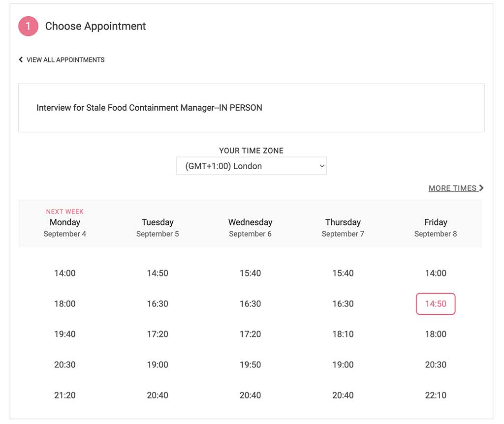Pick Tuesday 20:40 time slot
The height and width of the screenshot is (424, 504).
click(157, 395)
